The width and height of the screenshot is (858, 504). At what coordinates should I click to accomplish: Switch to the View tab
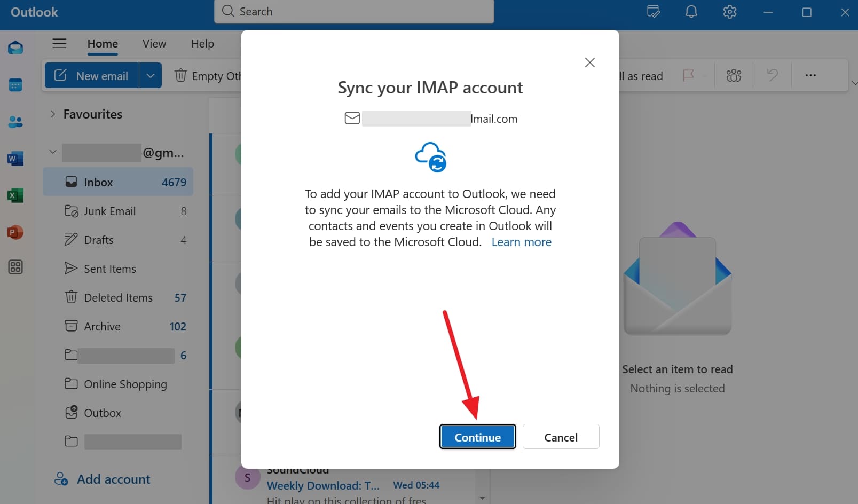tap(154, 44)
